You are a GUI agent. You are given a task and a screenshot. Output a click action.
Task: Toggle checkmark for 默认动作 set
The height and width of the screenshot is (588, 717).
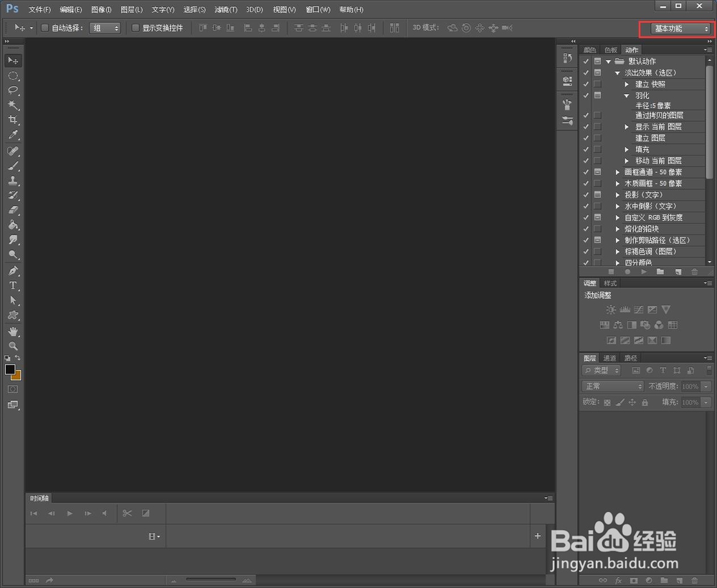(x=586, y=61)
